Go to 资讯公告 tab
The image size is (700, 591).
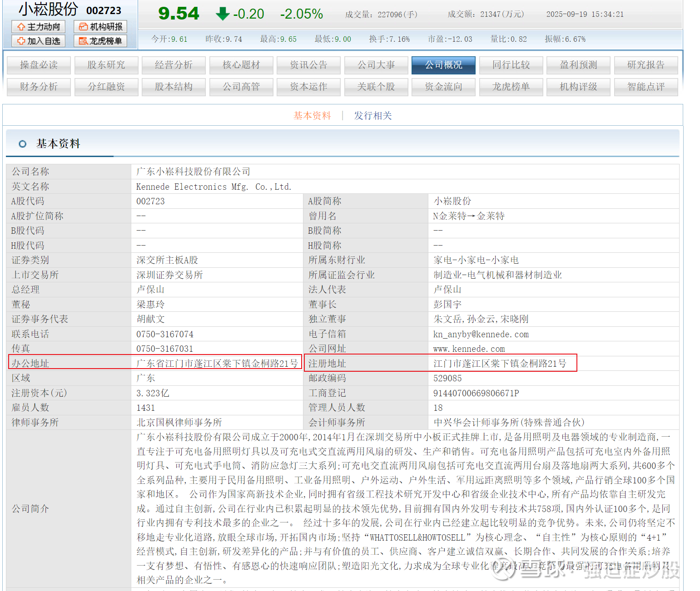click(308, 65)
